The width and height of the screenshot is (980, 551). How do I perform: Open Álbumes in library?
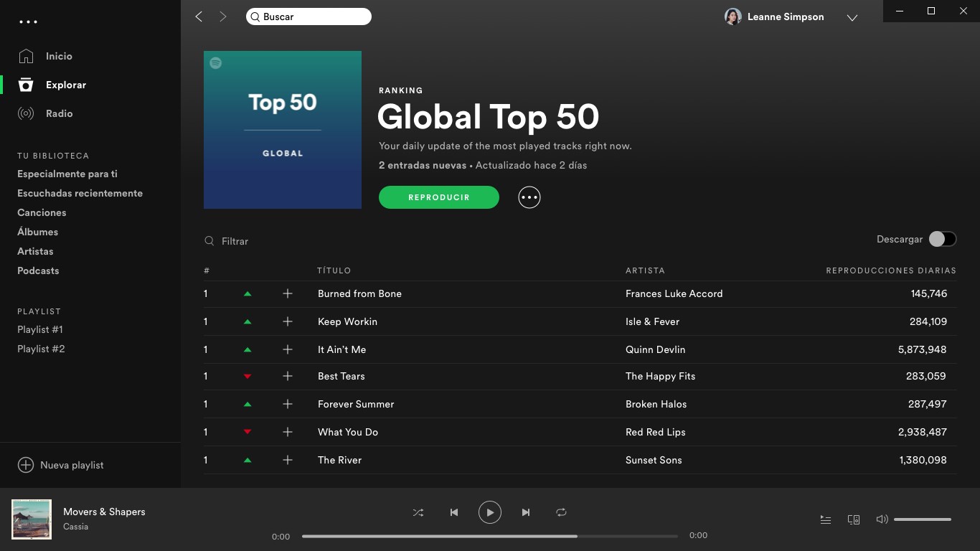click(x=38, y=232)
